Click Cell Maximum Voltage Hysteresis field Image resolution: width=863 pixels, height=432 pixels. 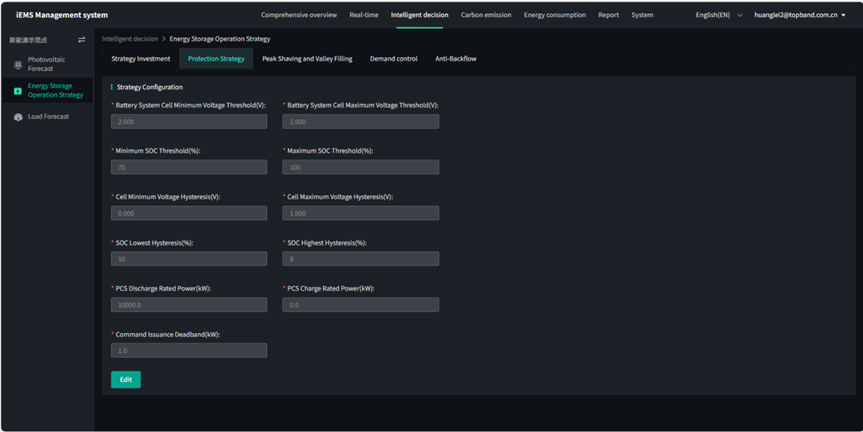pos(361,213)
